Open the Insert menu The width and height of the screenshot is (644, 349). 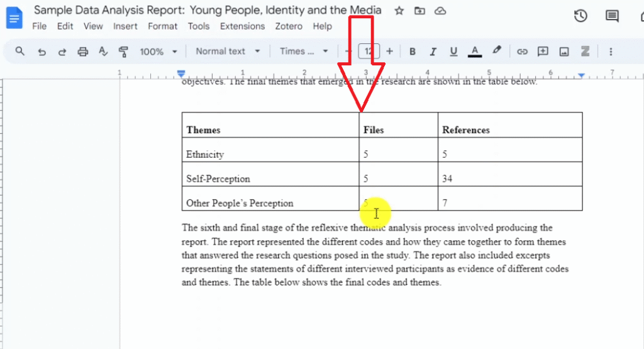click(125, 26)
